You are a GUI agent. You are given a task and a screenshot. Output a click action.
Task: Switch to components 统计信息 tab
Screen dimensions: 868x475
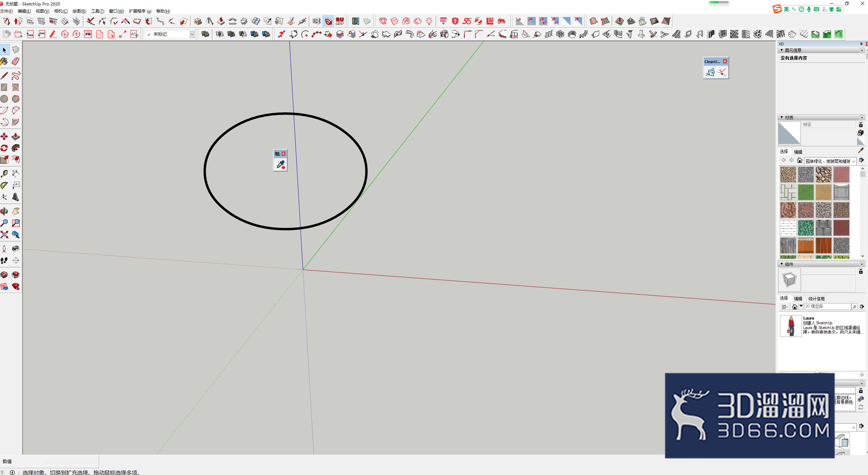point(816,299)
